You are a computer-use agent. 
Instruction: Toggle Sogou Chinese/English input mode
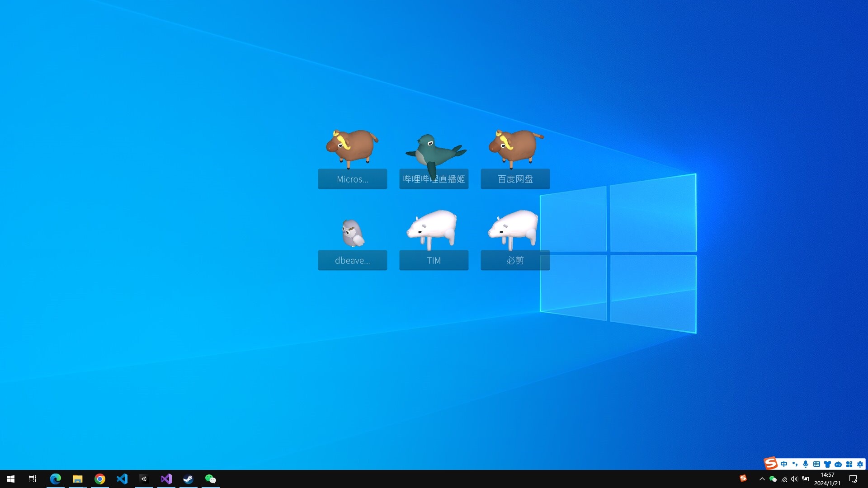point(784,464)
